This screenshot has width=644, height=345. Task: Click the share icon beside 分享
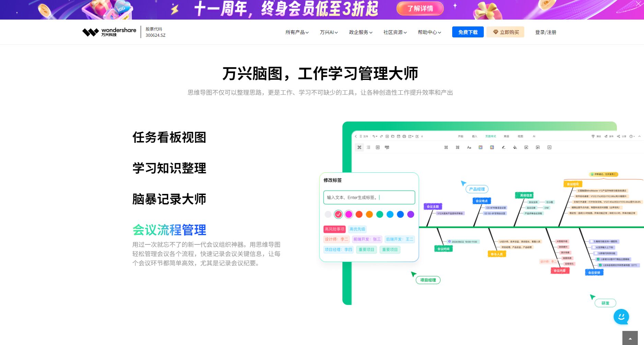[x=619, y=136]
